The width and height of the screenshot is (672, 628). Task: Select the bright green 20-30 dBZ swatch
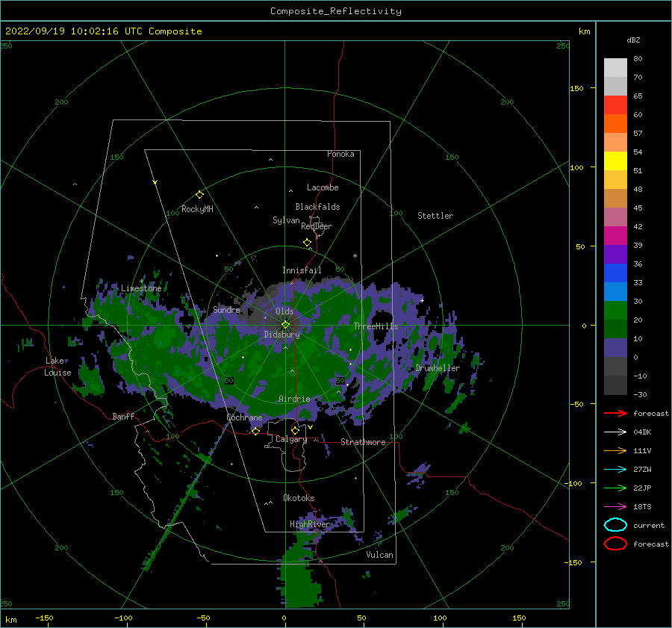click(x=615, y=311)
